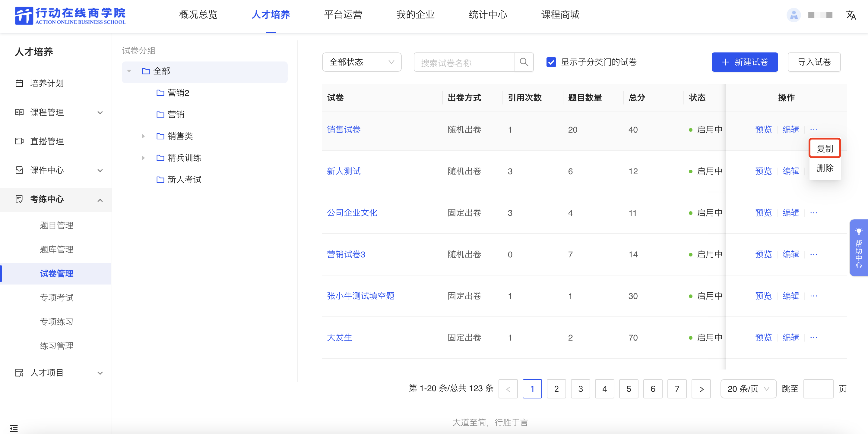Open the 人才培养 top tab
868x434 pixels.
[x=271, y=14]
